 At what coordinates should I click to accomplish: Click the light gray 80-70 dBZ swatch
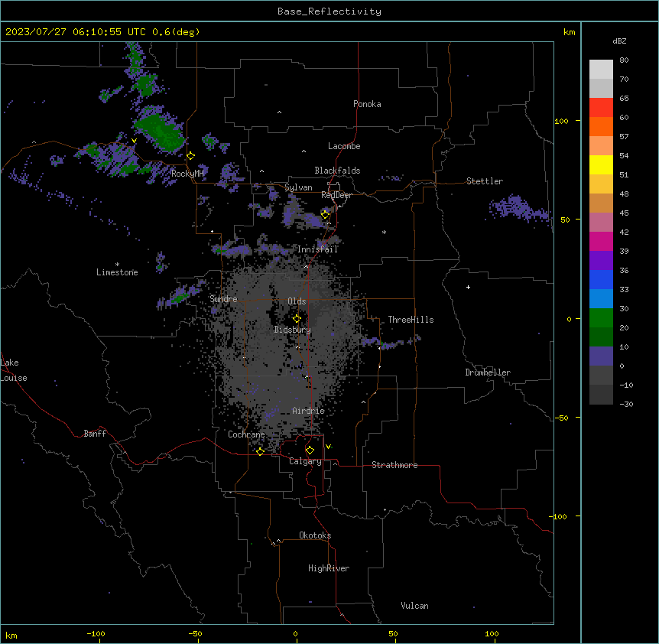point(601,70)
